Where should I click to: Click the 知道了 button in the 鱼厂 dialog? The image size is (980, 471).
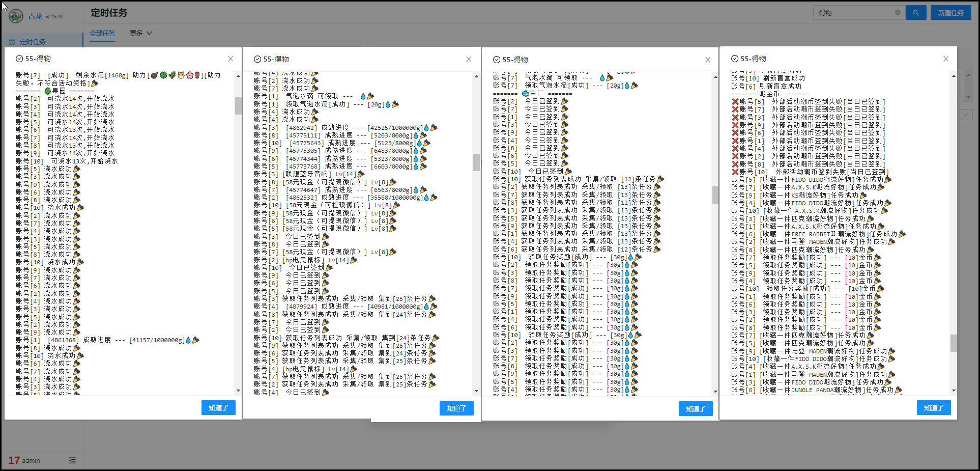(x=696, y=409)
